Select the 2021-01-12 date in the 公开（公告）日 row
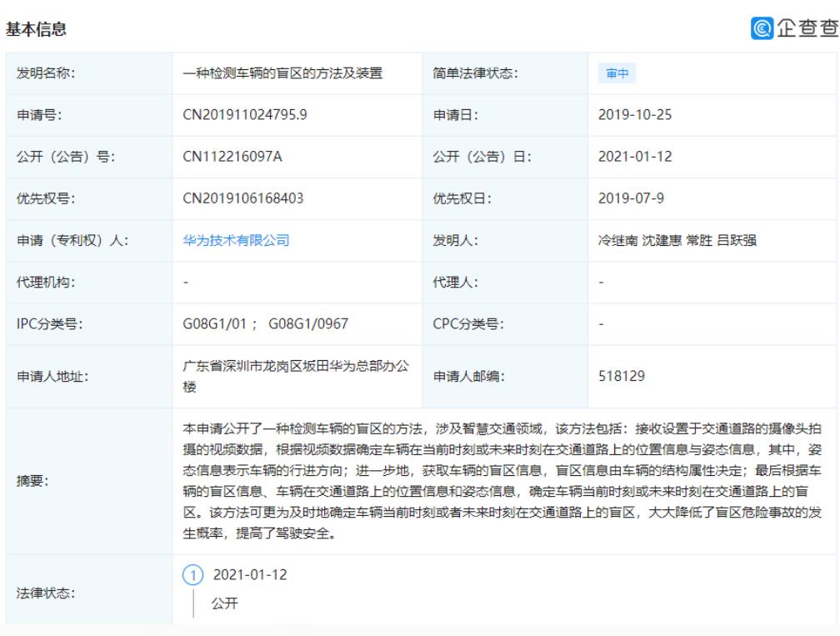 635,157
